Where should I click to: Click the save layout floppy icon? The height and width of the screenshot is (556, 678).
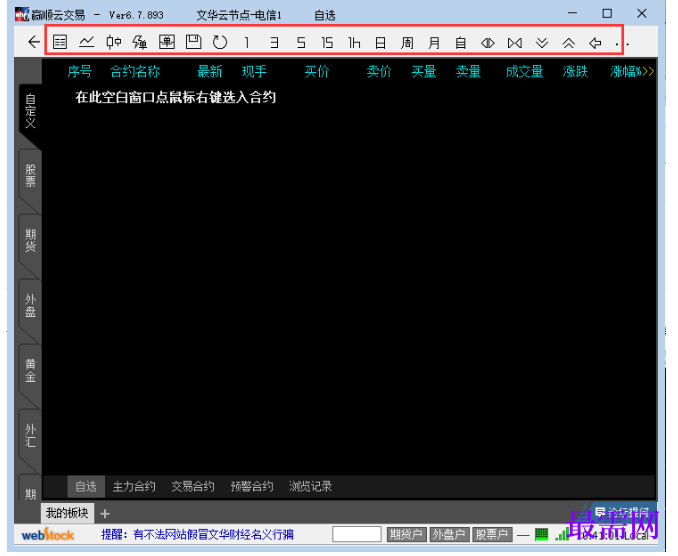(193, 42)
